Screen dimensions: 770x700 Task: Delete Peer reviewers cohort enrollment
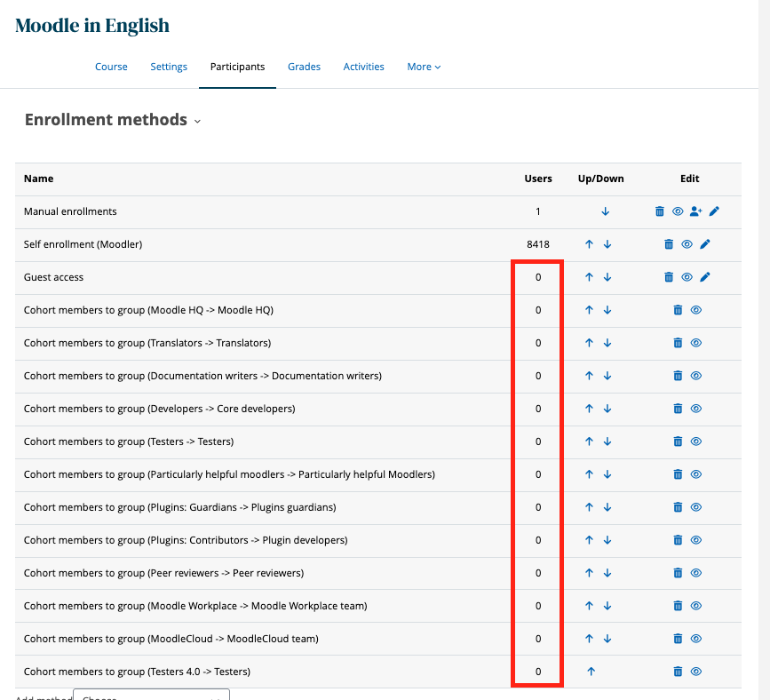(x=678, y=573)
